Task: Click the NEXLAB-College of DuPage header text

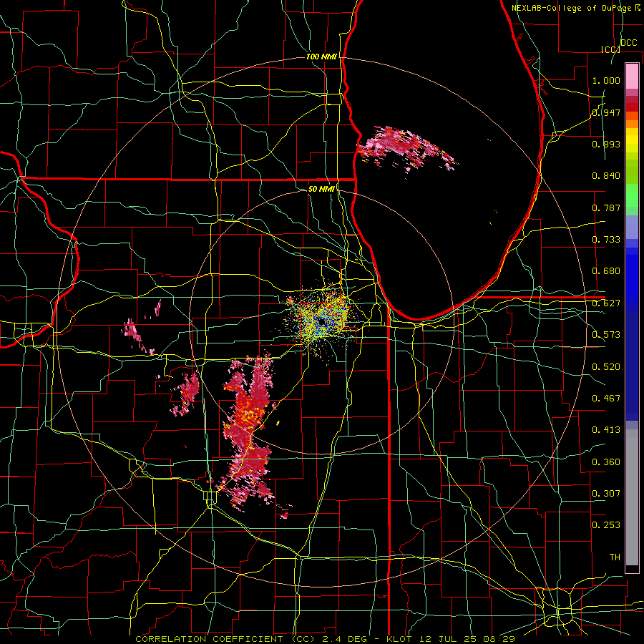Action: 571,8
